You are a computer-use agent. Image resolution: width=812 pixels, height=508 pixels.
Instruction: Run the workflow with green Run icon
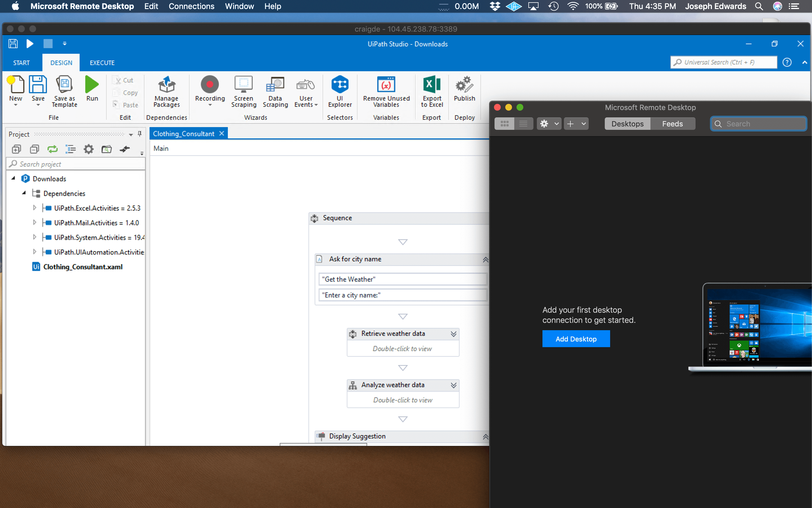point(92,84)
